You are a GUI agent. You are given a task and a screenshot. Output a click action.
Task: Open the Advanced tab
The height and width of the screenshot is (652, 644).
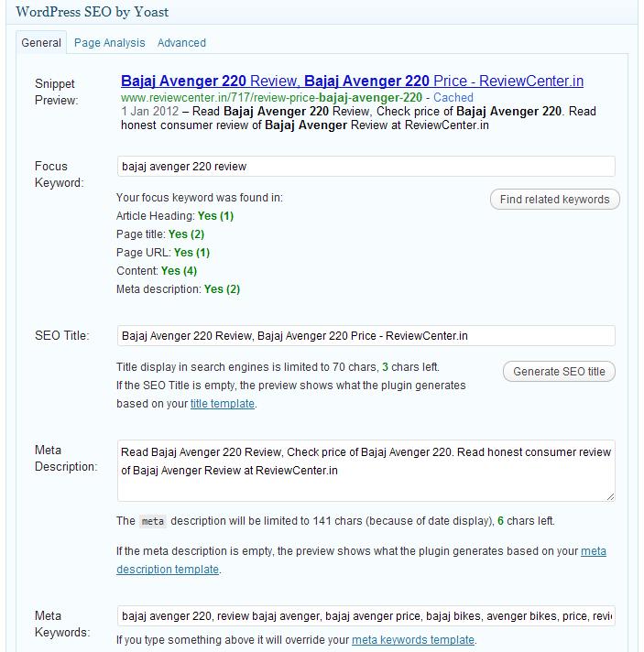(181, 43)
